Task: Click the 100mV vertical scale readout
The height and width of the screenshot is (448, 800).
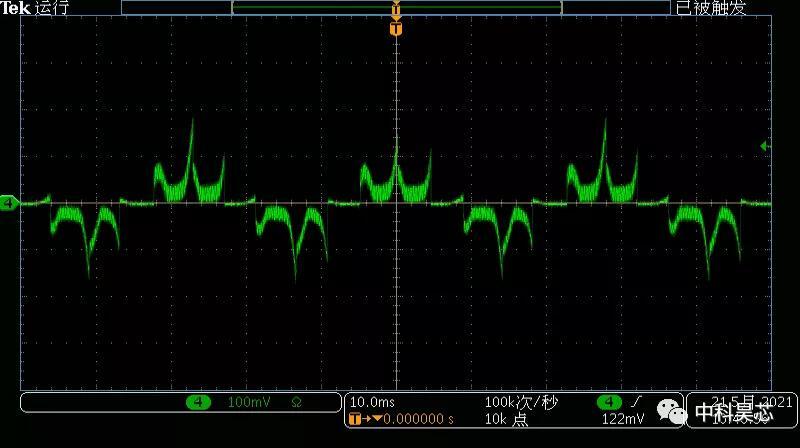Action: click(249, 402)
